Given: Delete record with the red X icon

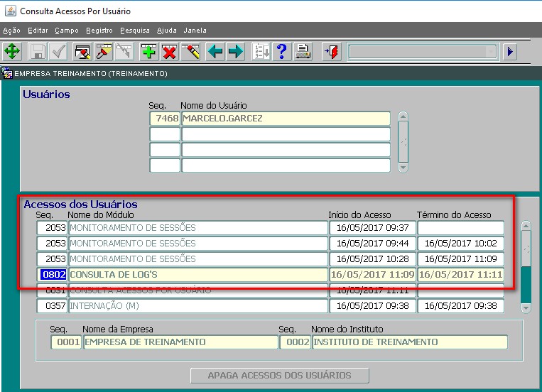Looking at the screenshot, I should (169, 52).
